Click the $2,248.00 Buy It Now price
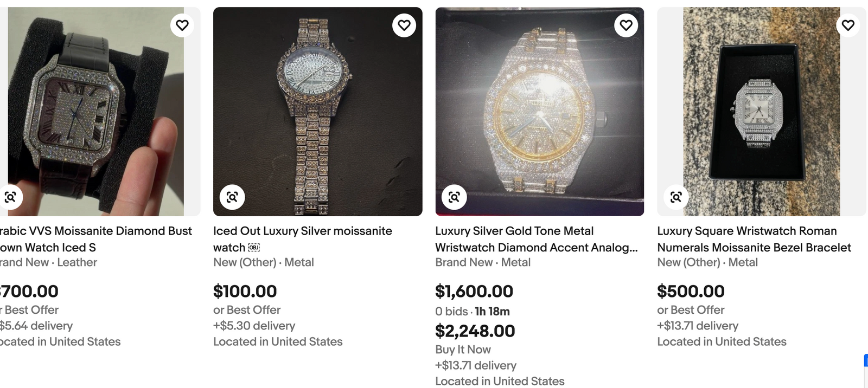Viewport: 868px width, 388px height. [475, 331]
